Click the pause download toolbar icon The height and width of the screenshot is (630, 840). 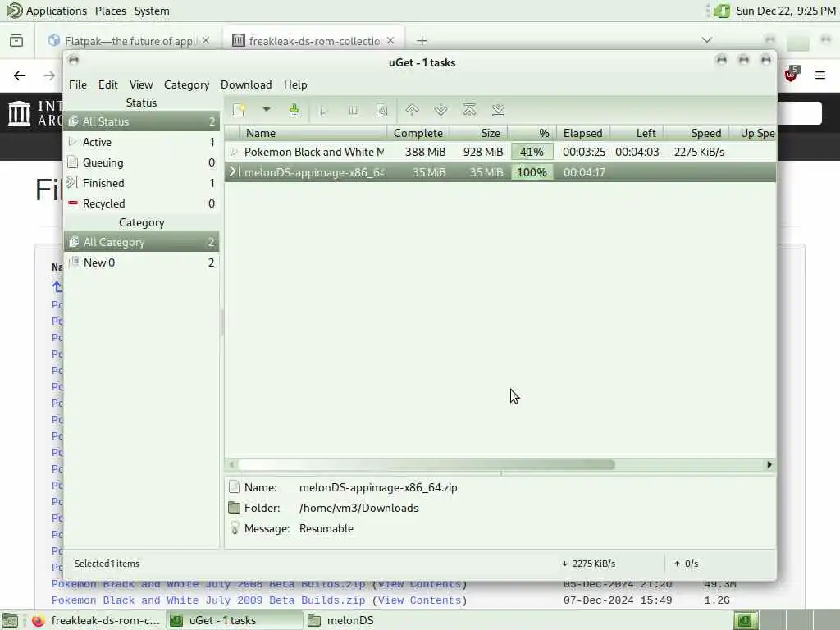(353, 111)
